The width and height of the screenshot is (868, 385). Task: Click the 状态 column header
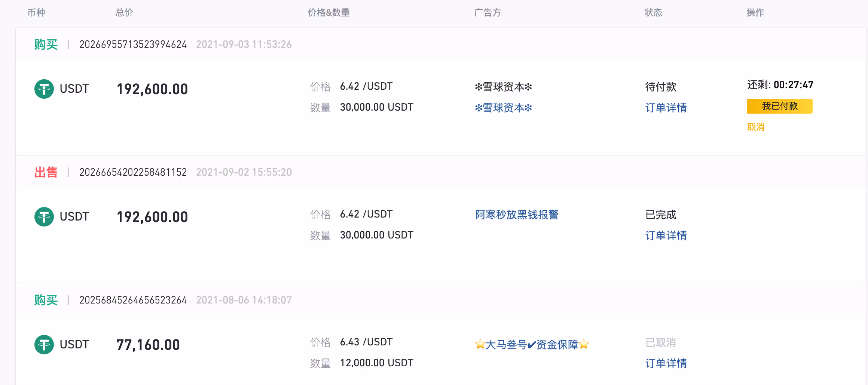click(x=653, y=13)
